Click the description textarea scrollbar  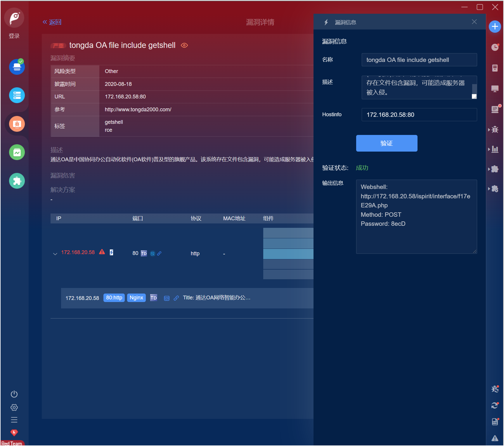coord(474,89)
